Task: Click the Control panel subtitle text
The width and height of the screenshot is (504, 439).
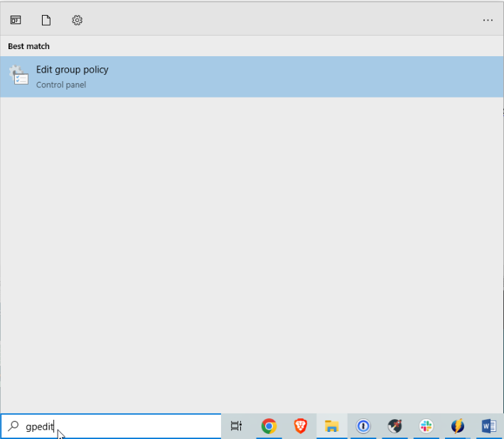Action: pyautogui.click(x=61, y=85)
